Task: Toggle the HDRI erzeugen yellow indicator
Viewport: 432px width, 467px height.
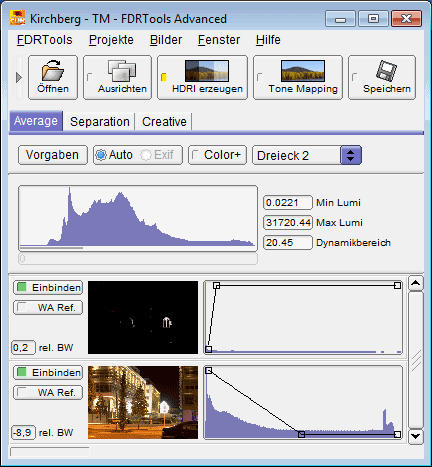Action: pyautogui.click(x=164, y=77)
